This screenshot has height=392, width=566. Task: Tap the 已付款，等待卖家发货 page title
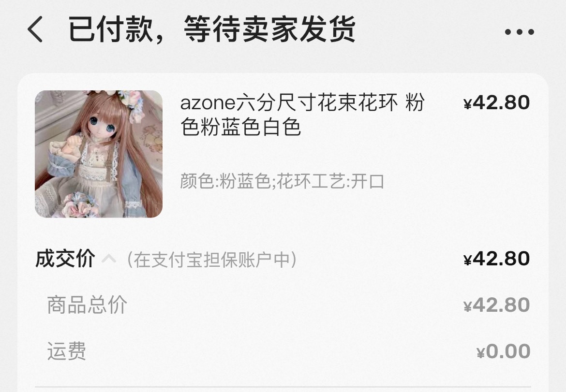[x=212, y=30]
